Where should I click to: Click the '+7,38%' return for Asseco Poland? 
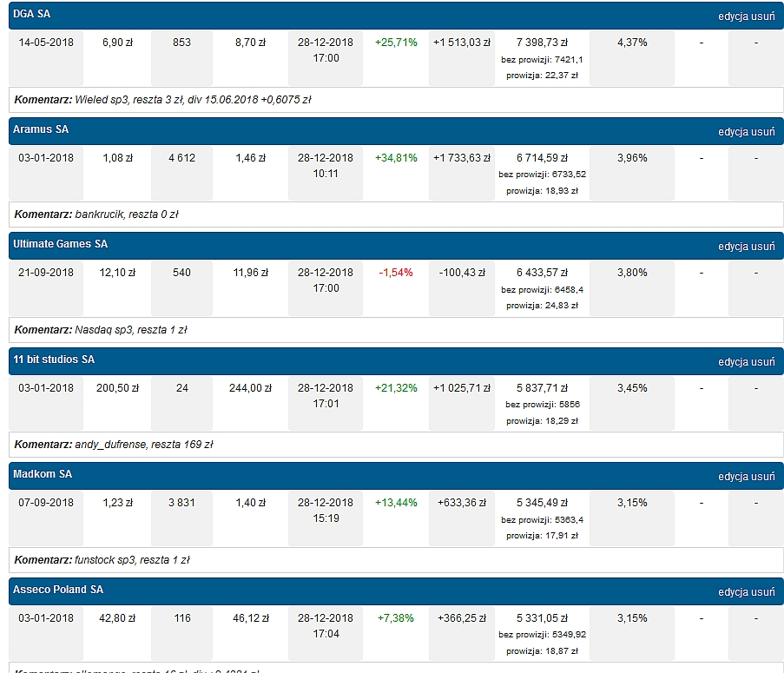coord(396,618)
